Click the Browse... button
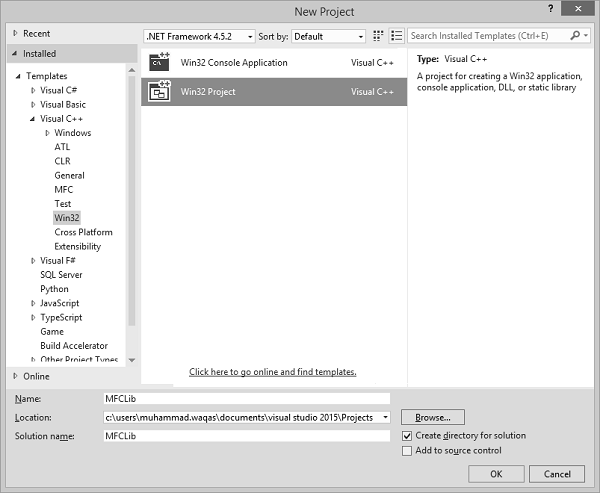This screenshot has width=600, height=493. coord(433,417)
